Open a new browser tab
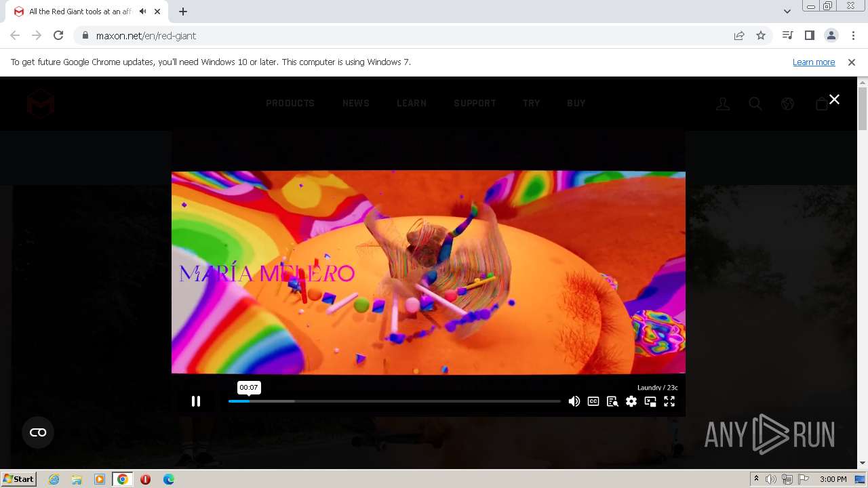The width and height of the screenshot is (868, 488). point(182,12)
